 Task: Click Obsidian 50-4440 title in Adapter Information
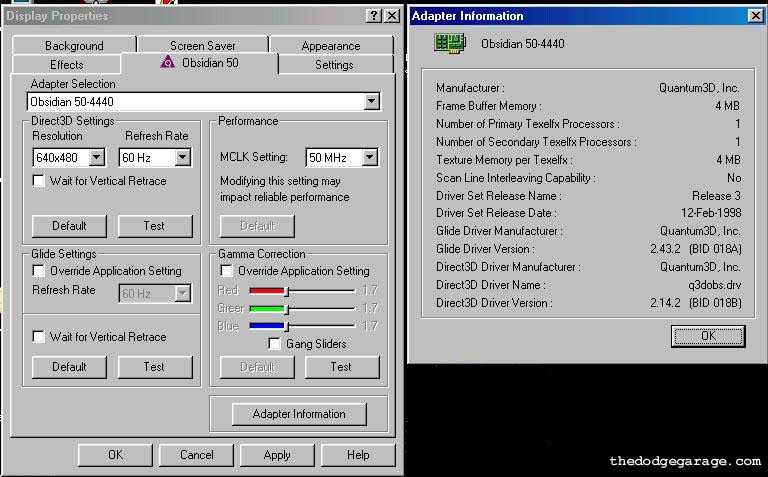point(523,44)
